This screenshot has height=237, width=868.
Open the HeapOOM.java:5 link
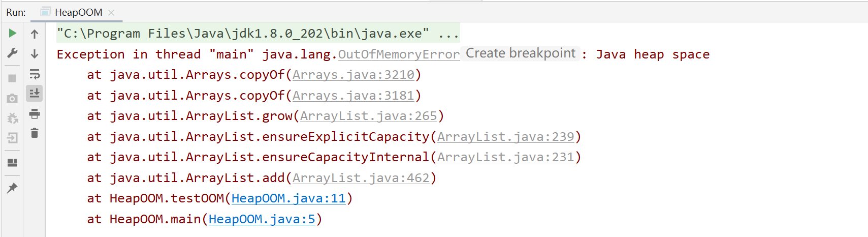coord(262,219)
